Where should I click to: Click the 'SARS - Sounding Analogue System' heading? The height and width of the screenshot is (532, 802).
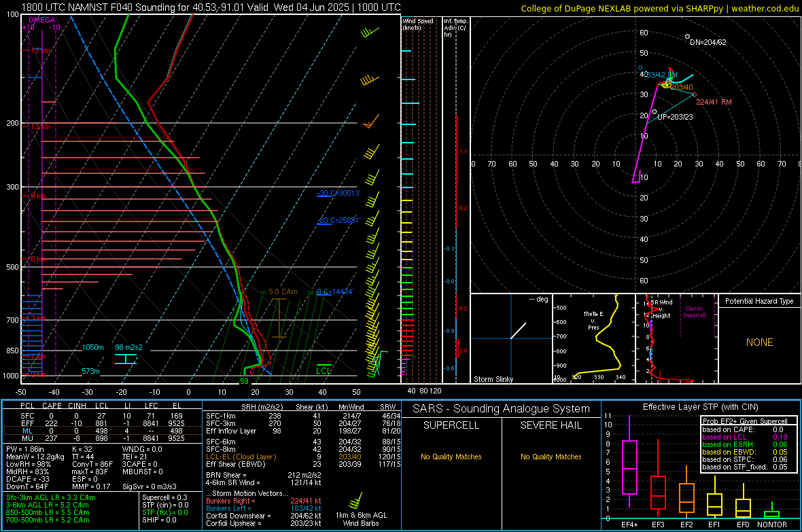click(502, 408)
